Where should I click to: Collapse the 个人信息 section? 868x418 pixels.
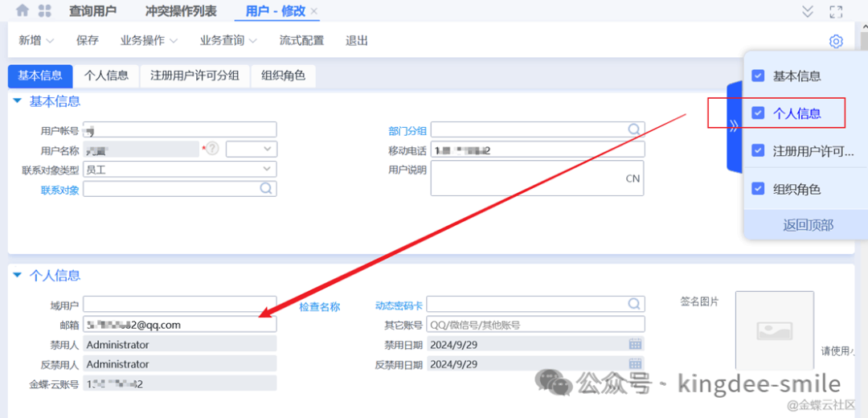tap(17, 276)
